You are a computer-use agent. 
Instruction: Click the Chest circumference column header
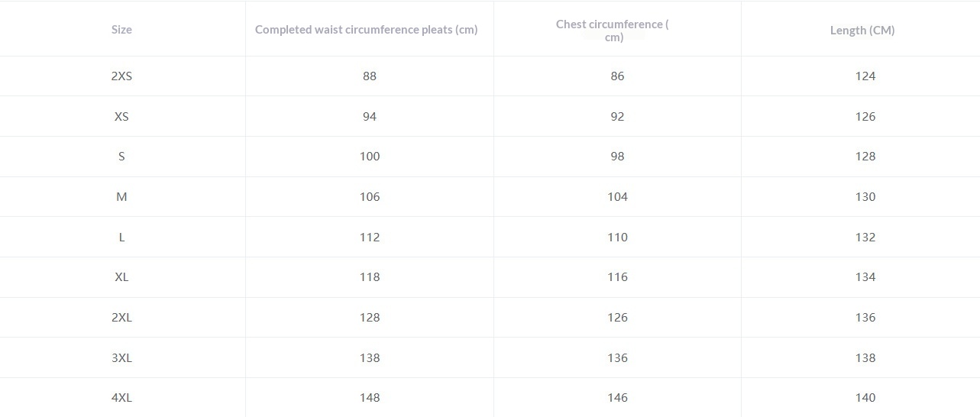613,30
